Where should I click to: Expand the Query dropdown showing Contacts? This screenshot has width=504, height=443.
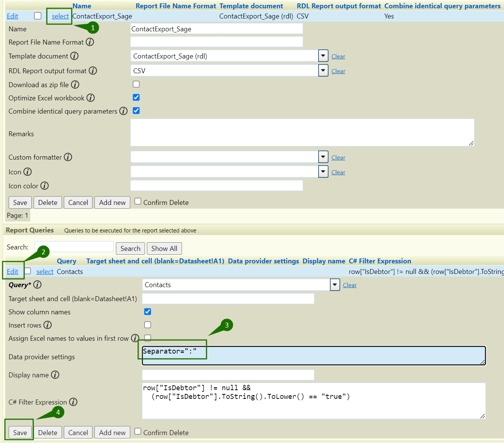[334, 285]
